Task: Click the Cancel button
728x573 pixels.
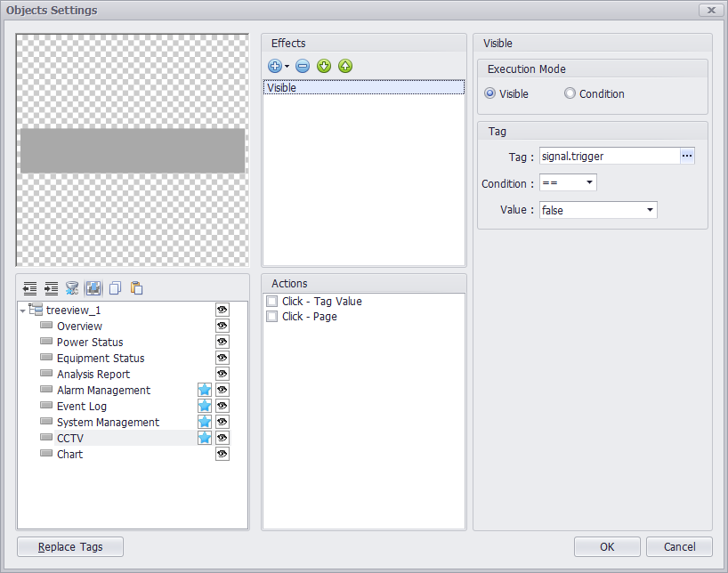Action: 679,546
